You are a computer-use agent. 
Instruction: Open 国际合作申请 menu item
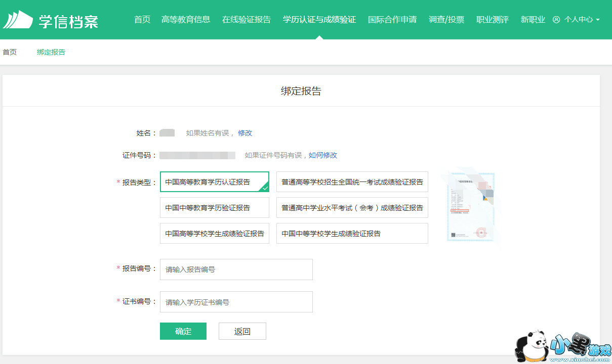coord(392,20)
